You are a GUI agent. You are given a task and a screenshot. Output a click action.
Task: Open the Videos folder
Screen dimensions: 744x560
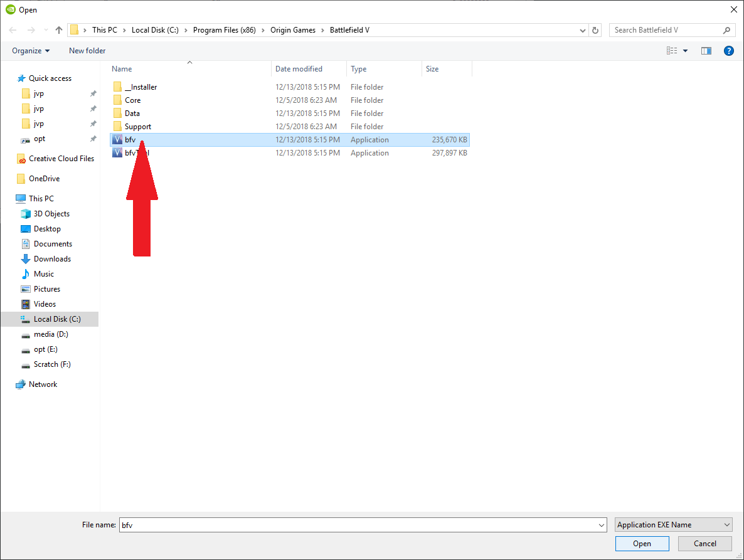pos(45,304)
